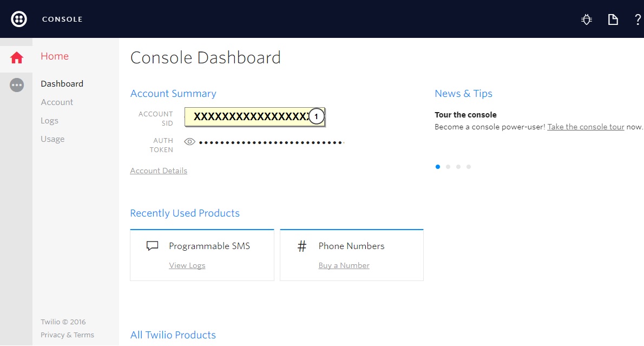
Task: Reveal the auth token with eye icon
Action: 189,142
